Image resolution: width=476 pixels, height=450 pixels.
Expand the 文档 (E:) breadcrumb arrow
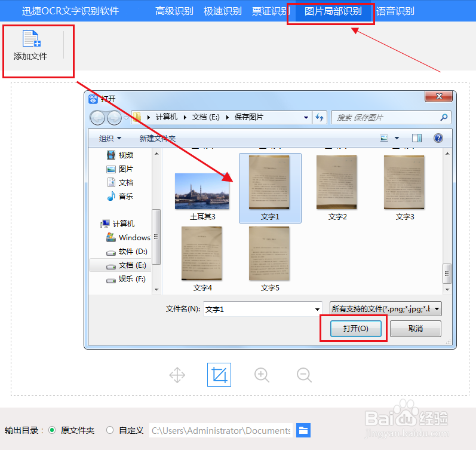tap(227, 117)
